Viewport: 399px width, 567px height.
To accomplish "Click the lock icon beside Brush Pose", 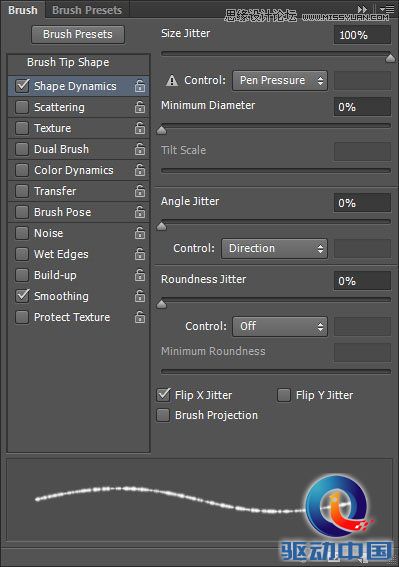I will coord(140,212).
